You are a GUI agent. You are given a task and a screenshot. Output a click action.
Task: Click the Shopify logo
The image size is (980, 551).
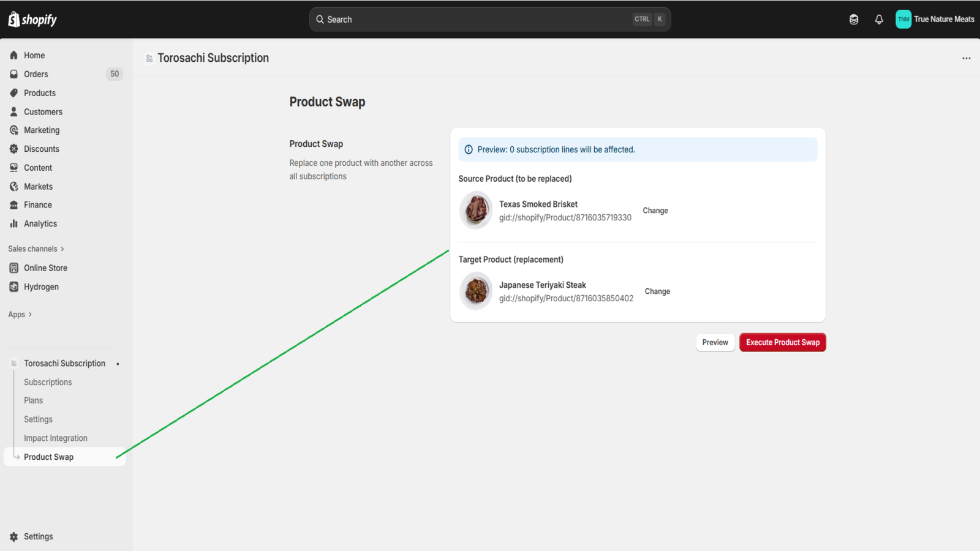(32, 20)
